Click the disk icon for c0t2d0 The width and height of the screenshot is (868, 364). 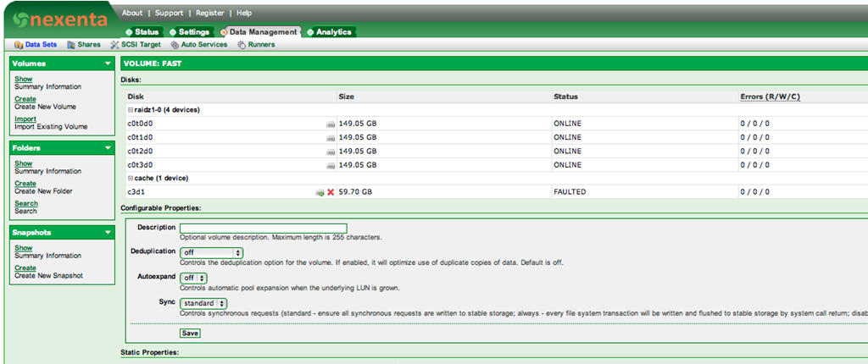coord(331,151)
